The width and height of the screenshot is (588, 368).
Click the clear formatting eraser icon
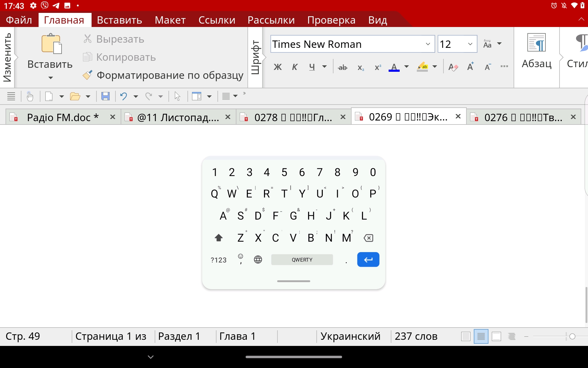click(453, 67)
